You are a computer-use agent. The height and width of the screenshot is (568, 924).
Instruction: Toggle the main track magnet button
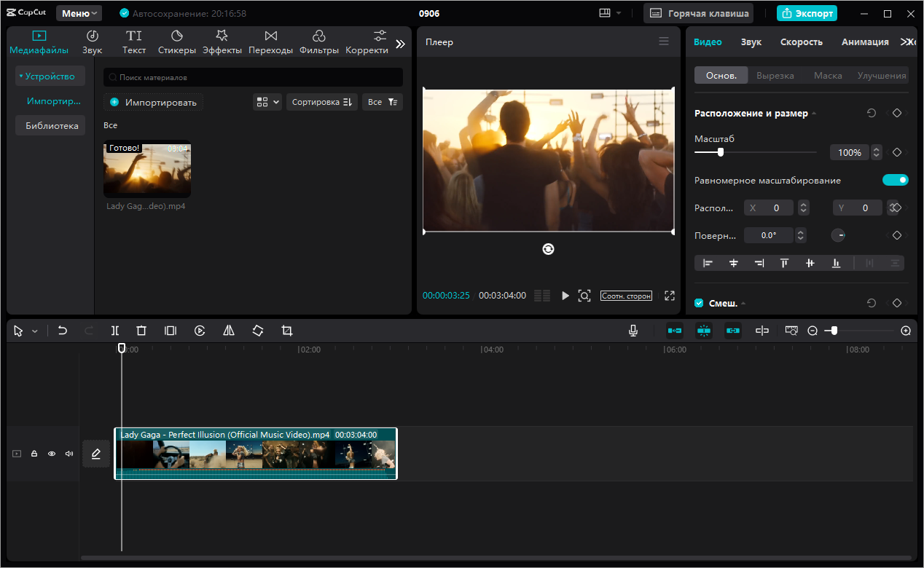click(675, 331)
